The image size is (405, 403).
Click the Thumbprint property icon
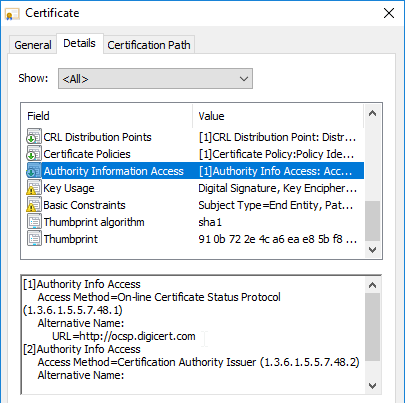click(x=34, y=239)
